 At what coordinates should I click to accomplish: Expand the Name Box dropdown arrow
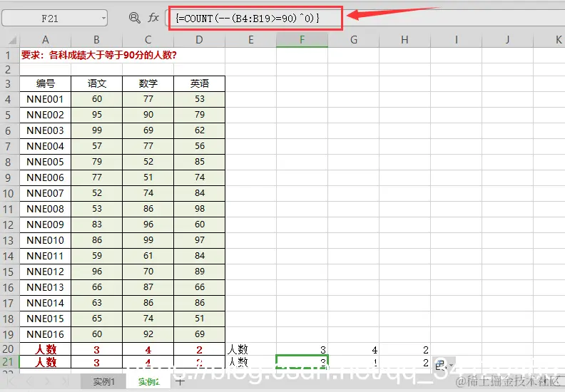point(103,18)
